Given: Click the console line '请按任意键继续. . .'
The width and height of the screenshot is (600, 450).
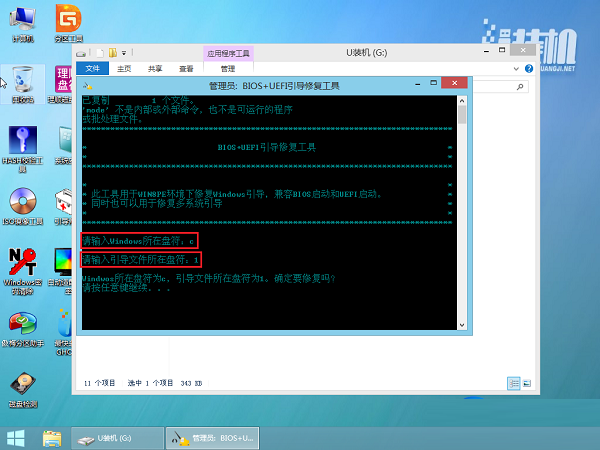Looking at the screenshot, I should [x=126, y=288].
